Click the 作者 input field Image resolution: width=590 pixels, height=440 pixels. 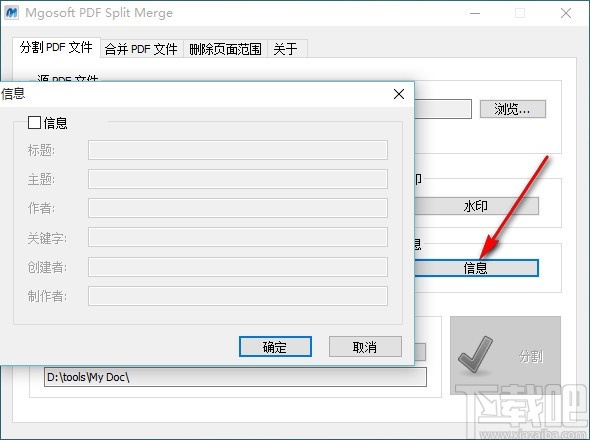click(x=238, y=208)
